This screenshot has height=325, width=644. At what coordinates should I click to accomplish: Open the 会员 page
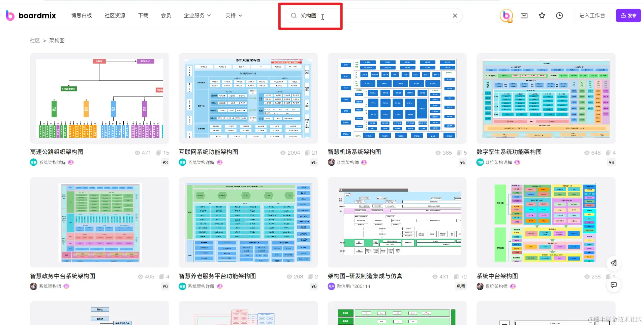click(x=166, y=16)
